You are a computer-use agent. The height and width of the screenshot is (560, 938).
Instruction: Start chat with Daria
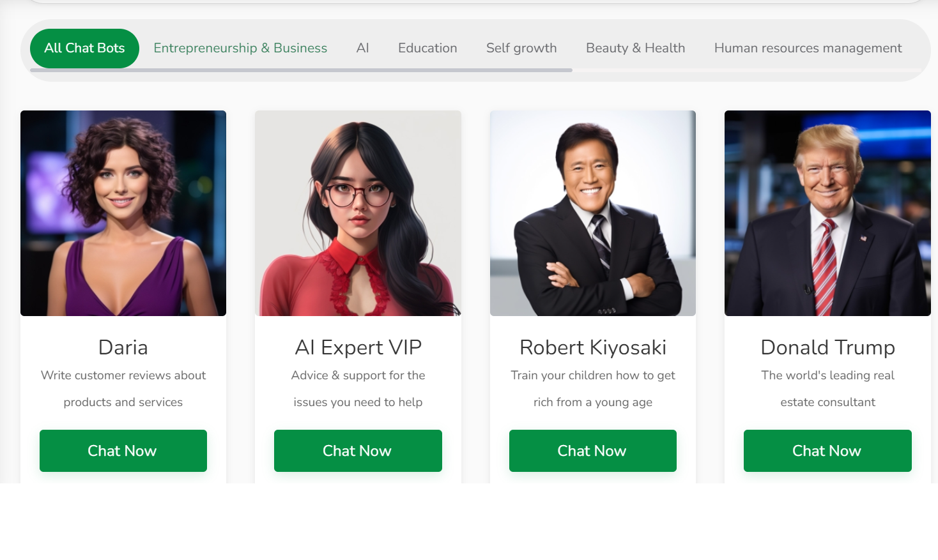(x=123, y=451)
